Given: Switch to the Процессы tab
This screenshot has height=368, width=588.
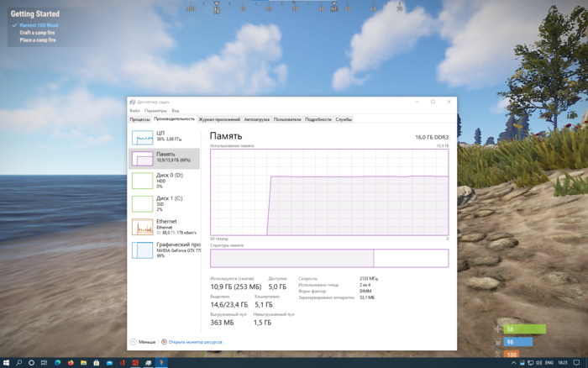Looking at the screenshot, I should pos(139,119).
